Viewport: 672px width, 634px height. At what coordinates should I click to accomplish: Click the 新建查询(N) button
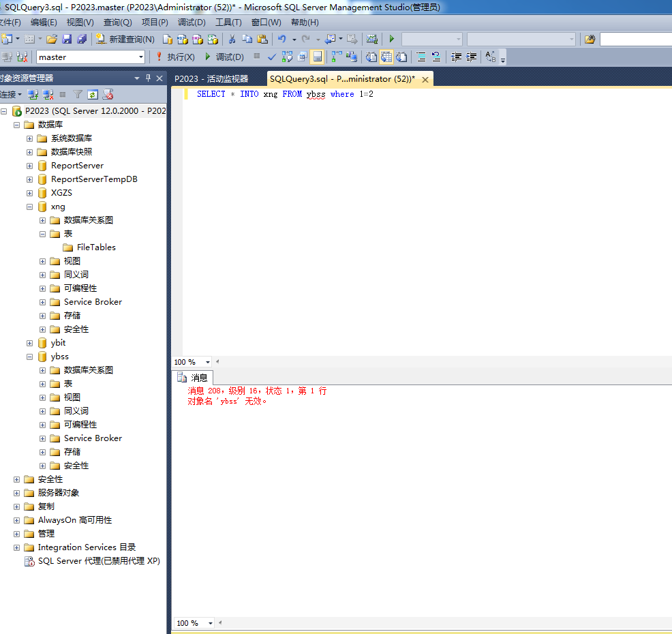coord(125,40)
